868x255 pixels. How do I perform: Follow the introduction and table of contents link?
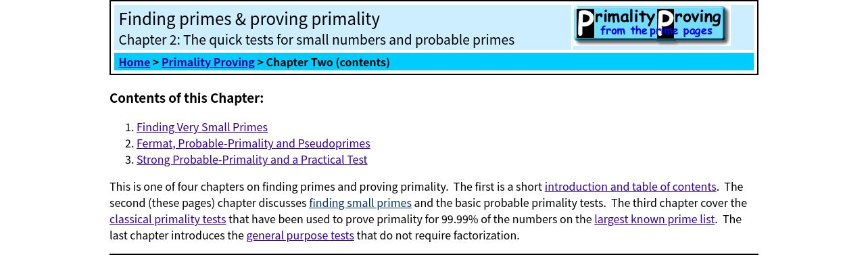631,187
